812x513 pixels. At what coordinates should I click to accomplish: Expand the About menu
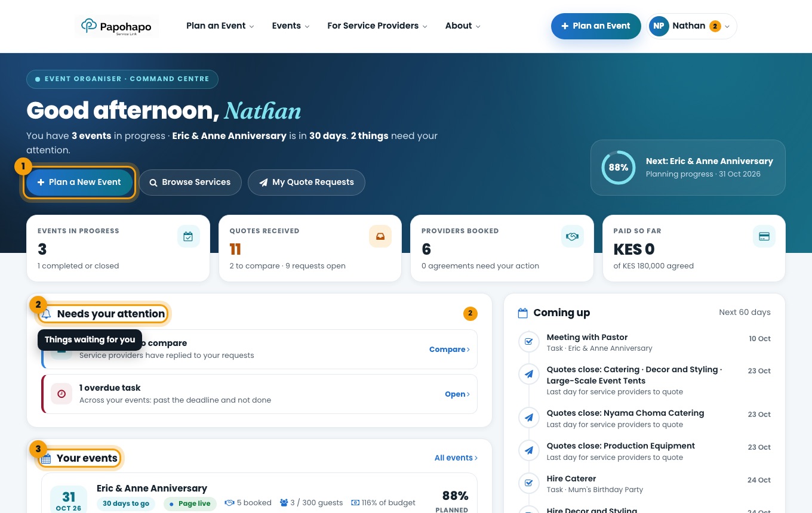tap(463, 26)
